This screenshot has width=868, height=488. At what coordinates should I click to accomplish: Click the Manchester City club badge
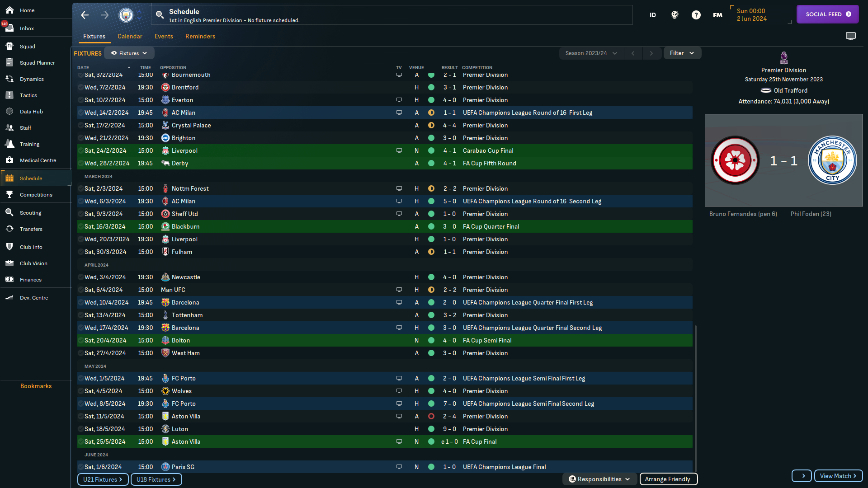pos(126,15)
